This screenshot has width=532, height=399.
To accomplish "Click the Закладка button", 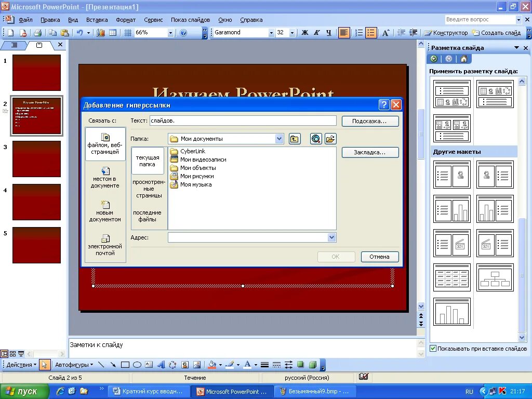I will [370, 152].
